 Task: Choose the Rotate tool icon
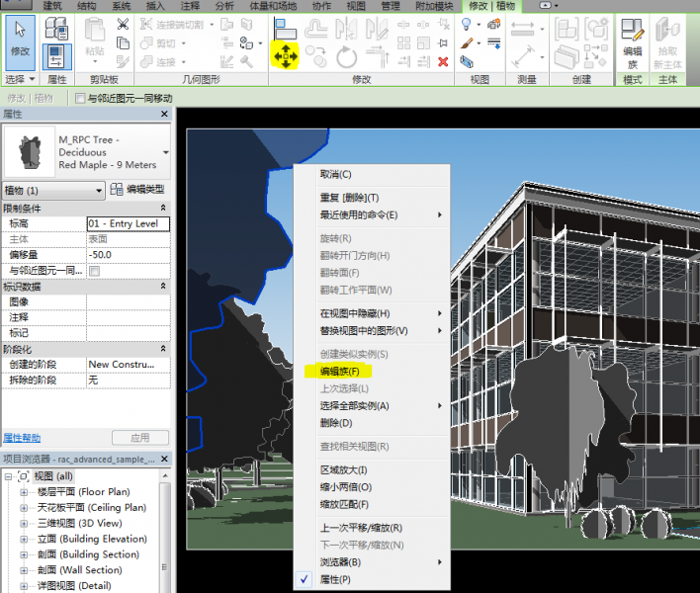coord(346,57)
